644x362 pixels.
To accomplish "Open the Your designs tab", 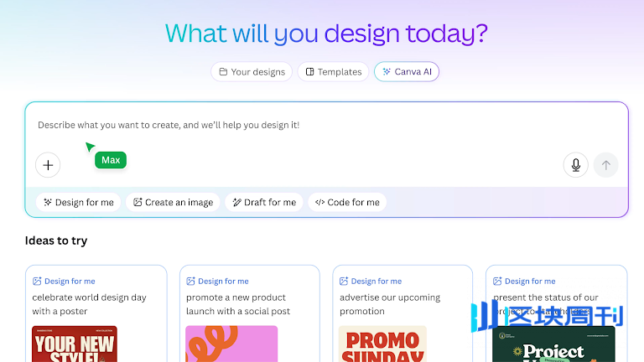I will click(252, 72).
